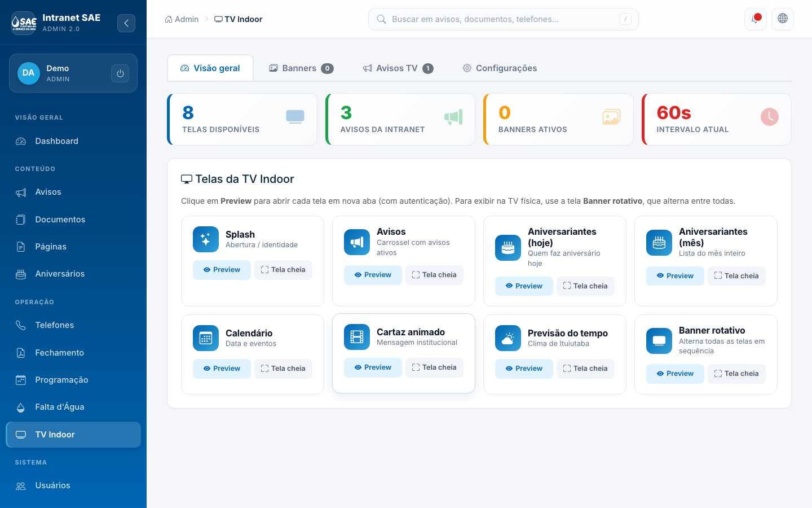Open Dashboard from the sidebar
Screen dimensions: 812x508
pyautogui.click(x=73, y=141)
